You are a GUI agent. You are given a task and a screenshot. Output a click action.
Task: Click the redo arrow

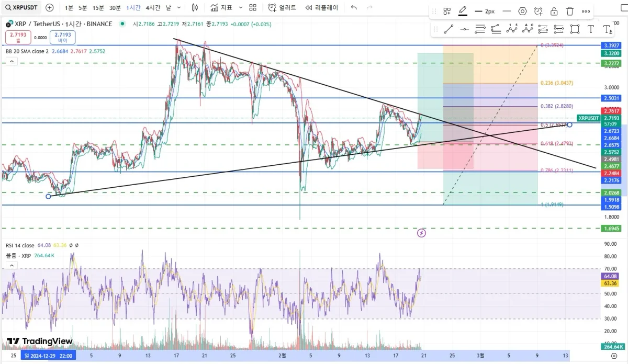pos(370,8)
